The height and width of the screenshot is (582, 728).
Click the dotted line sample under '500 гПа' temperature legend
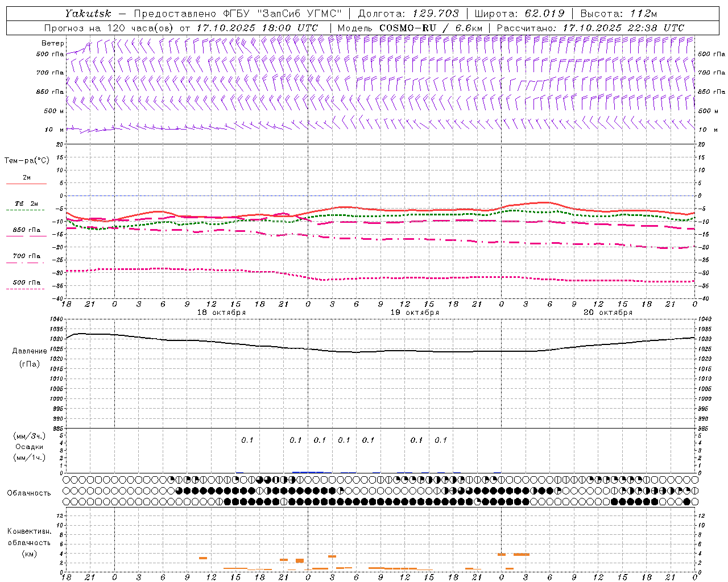[x=26, y=289]
